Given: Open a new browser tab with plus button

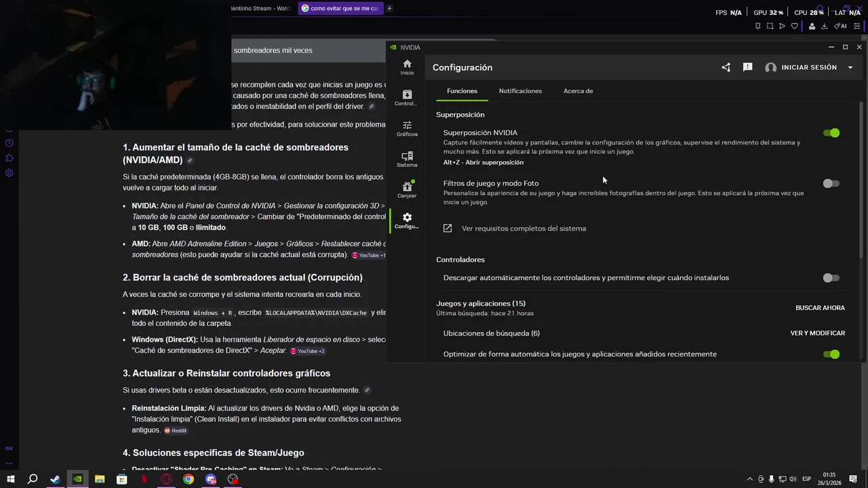Looking at the screenshot, I should pyautogui.click(x=389, y=8).
